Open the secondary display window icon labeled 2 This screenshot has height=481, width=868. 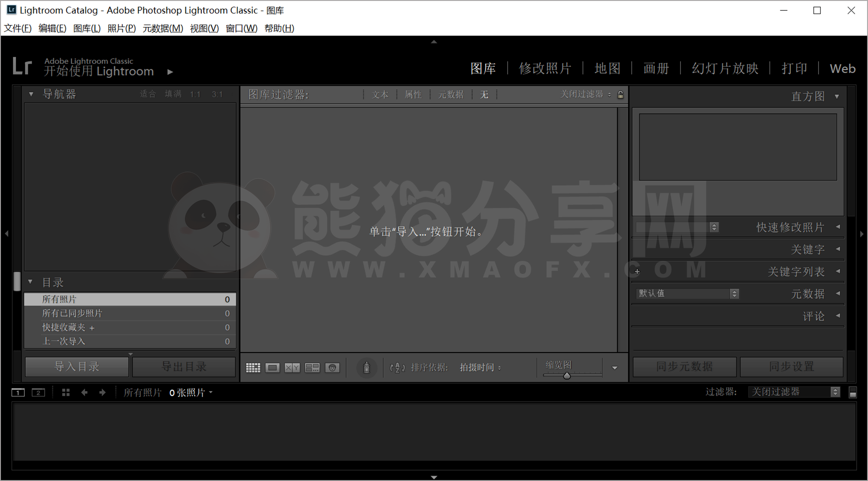[x=38, y=392]
